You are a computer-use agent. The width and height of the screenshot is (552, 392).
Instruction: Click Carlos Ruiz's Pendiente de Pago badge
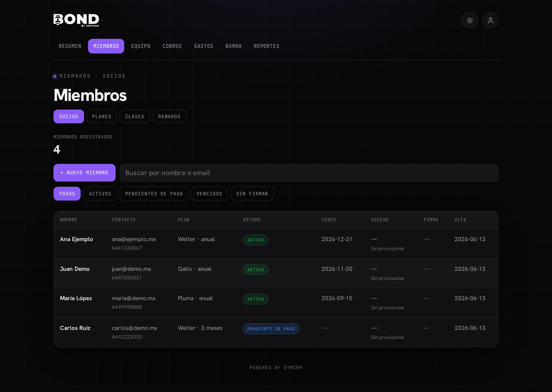tap(271, 329)
